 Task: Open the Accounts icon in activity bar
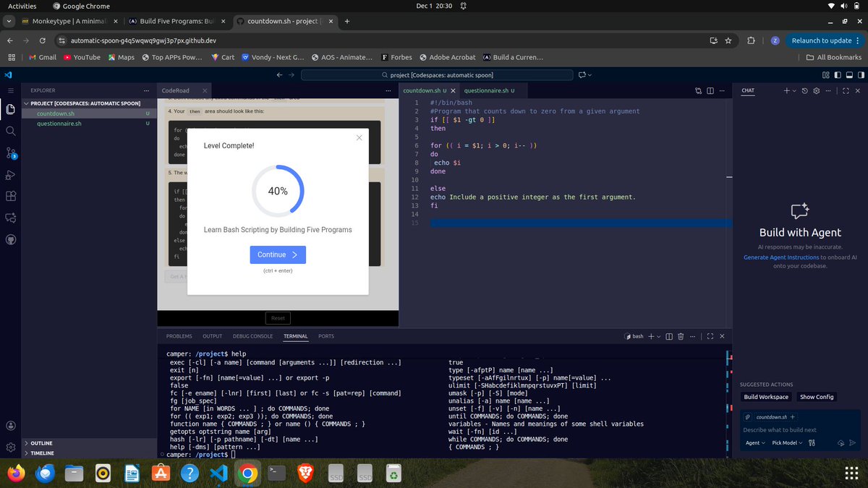tap(10, 426)
